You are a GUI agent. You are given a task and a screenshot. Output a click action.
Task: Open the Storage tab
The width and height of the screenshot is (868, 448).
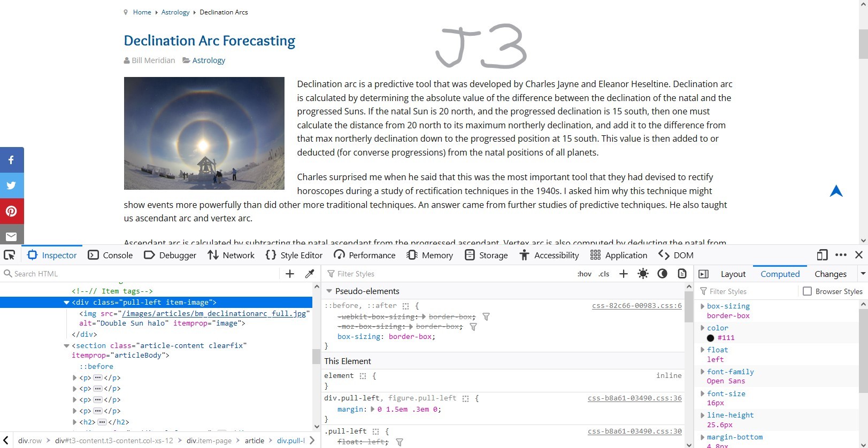click(486, 255)
